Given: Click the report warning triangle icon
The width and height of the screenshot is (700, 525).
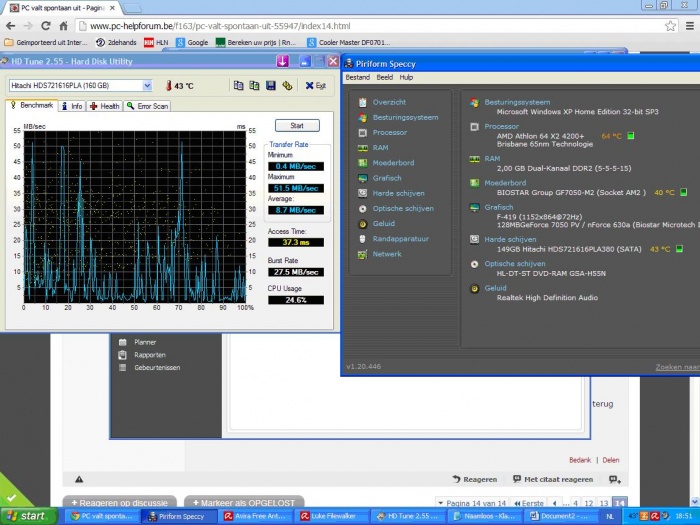Looking at the screenshot, I should 79,479.
